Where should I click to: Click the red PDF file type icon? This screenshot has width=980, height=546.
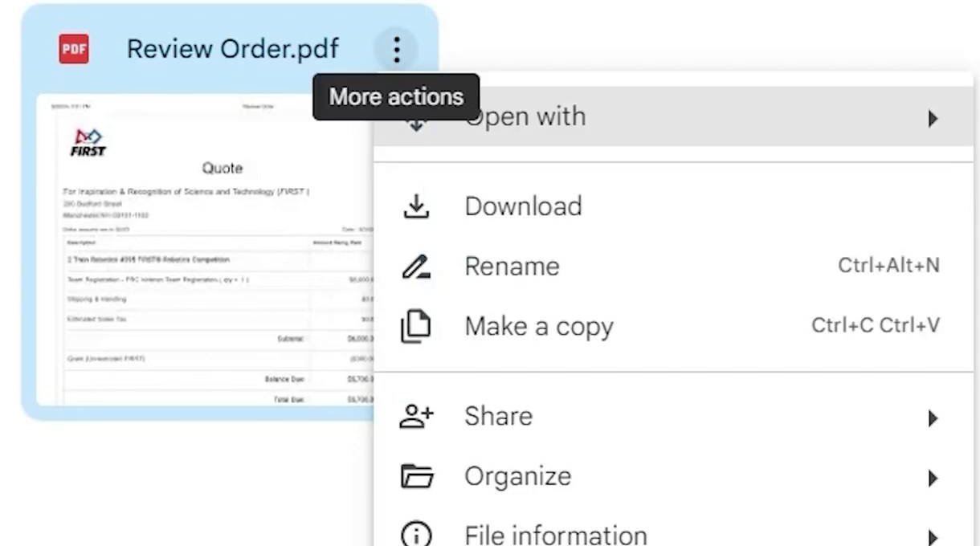74,50
